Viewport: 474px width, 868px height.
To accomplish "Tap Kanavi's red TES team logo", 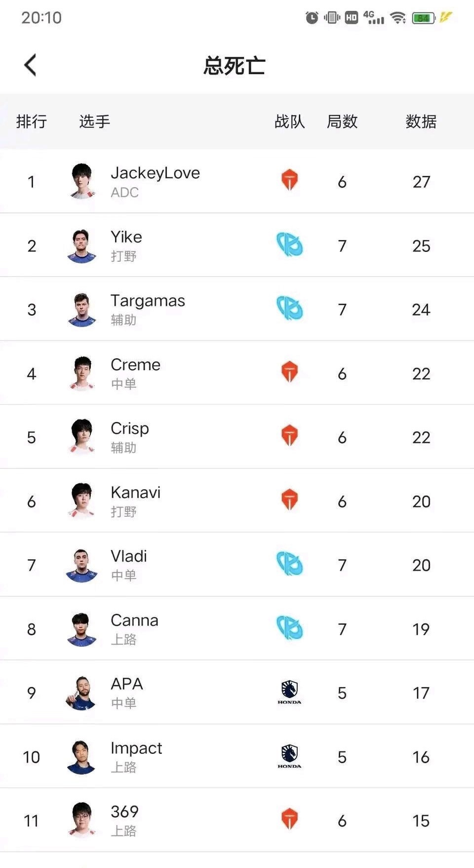I will tap(289, 499).
